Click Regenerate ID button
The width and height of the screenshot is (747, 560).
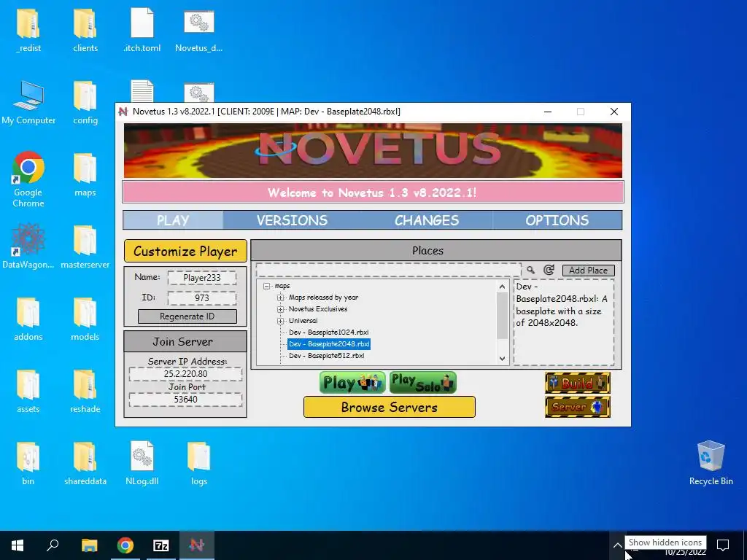click(x=187, y=316)
